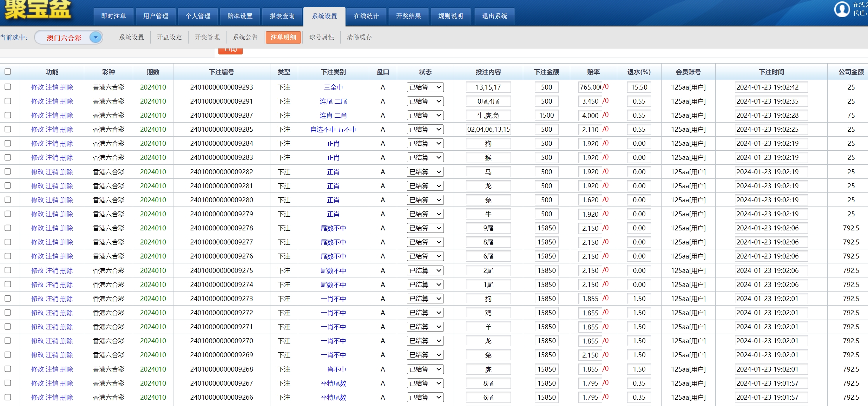The image size is (868, 406).
Task: Check the row for bet 24010000000009287
Action: tap(8, 115)
